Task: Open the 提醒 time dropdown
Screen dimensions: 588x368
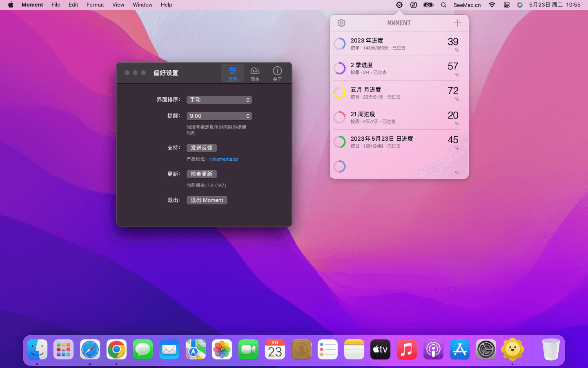Action: 219,116
